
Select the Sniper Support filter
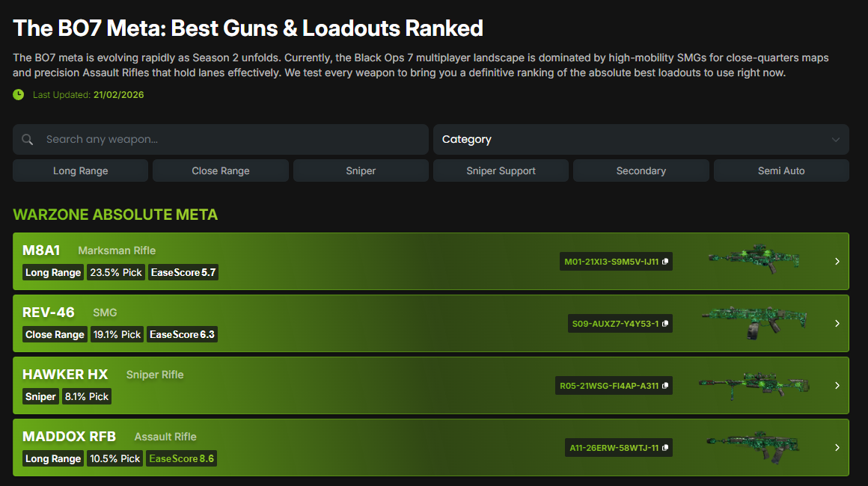[x=501, y=170]
